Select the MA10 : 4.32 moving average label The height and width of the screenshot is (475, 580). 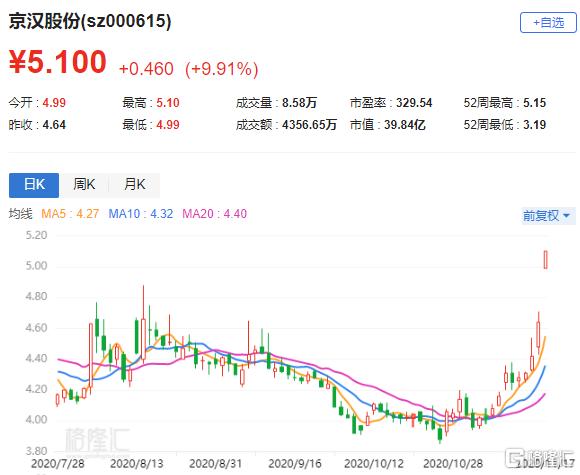point(141,214)
